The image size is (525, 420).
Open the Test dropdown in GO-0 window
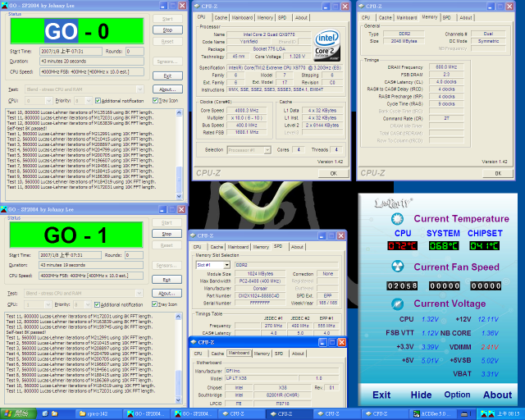pos(140,89)
